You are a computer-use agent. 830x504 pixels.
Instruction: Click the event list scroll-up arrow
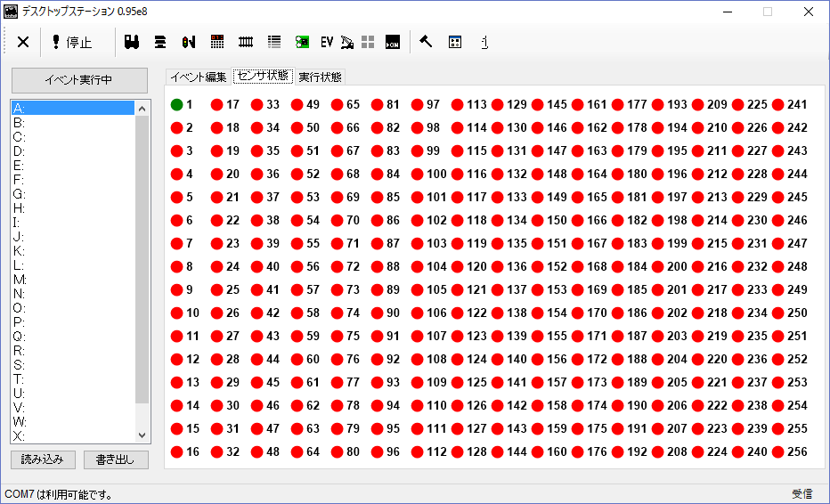(142, 109)
